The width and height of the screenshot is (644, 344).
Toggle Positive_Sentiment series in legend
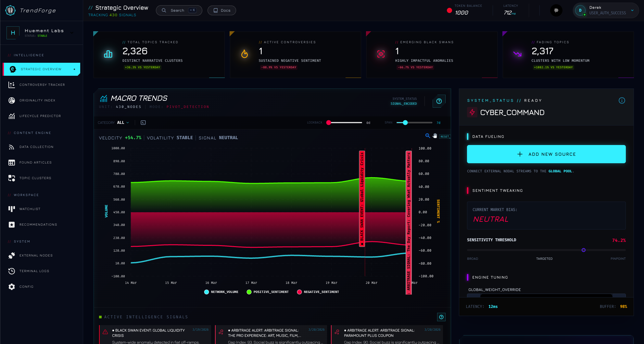click(268, 292)
